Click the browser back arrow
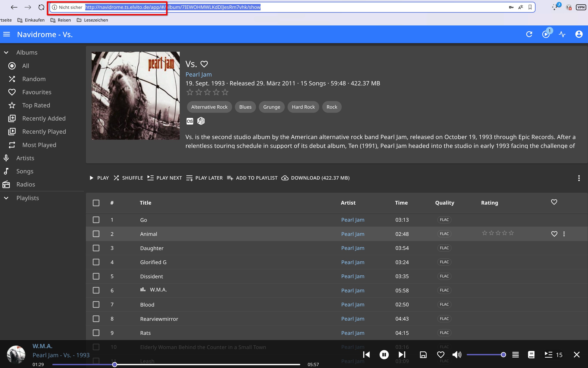This screenshot has height=368, width=588. click(14, 7)
